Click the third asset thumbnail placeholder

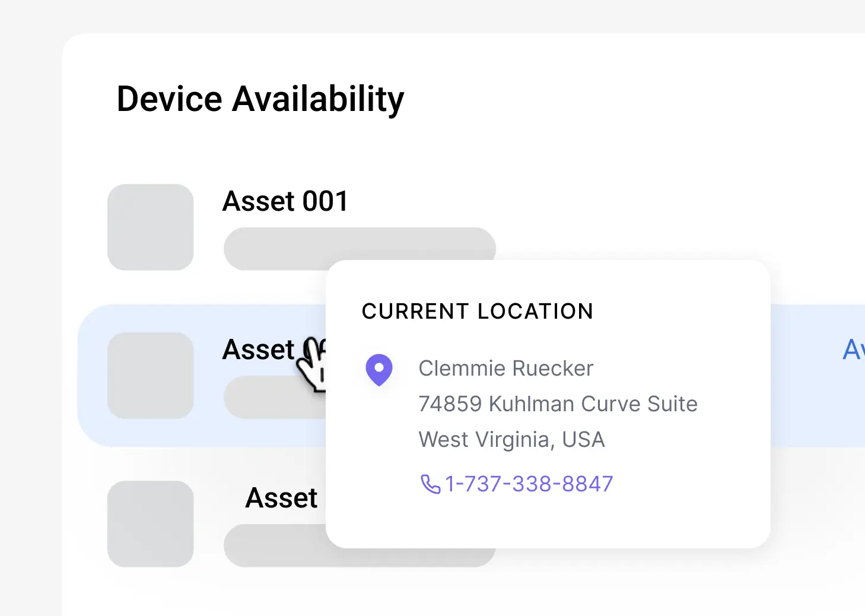151,524
